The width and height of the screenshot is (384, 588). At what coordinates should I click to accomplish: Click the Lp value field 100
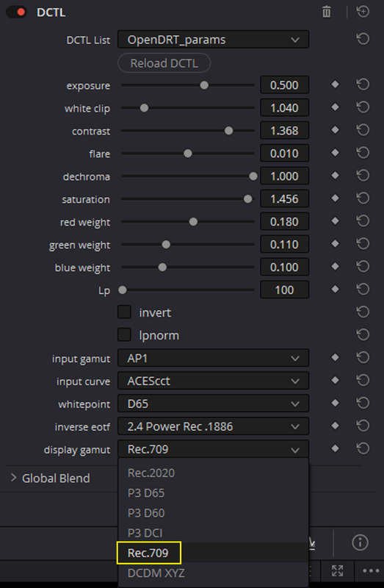[x=285, y=290]
